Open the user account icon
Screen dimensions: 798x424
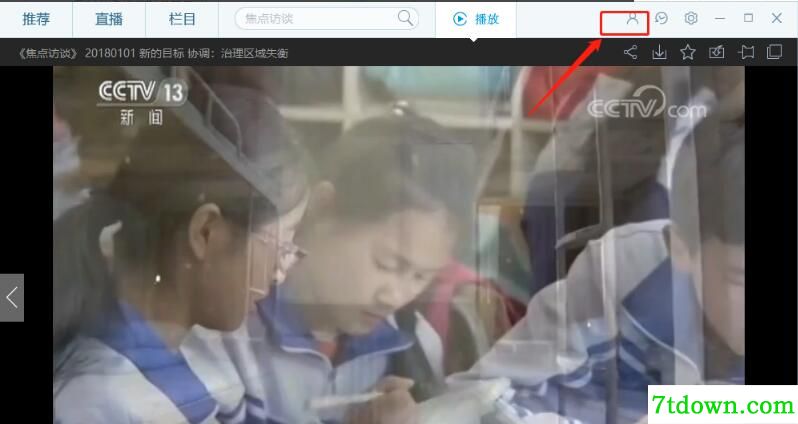click(632, 19)
